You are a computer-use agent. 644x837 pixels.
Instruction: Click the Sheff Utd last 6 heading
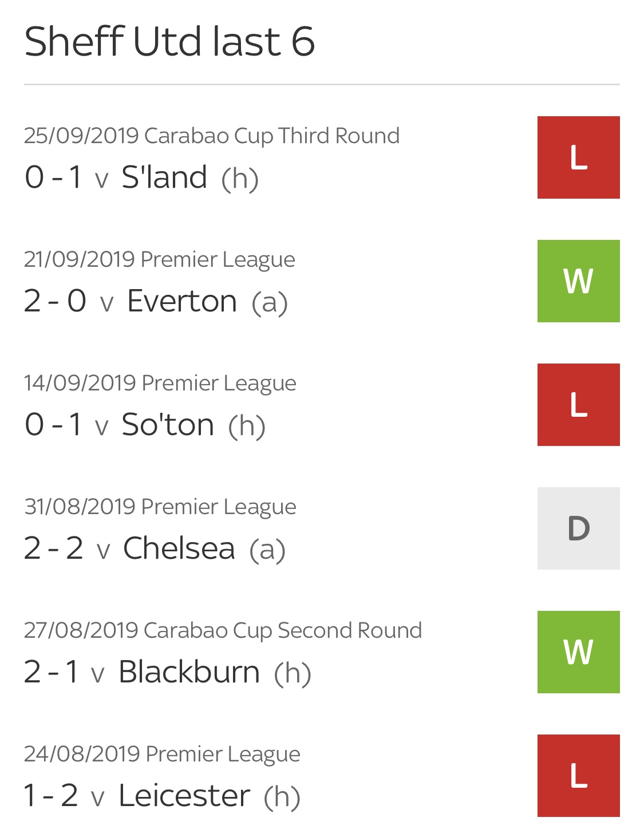pos(170,41)
